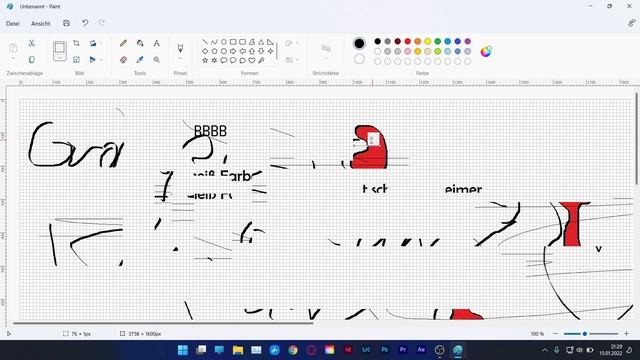Click the share icon at top right
This screenshot has width=640, height=360.
click(x=631, y=24)
